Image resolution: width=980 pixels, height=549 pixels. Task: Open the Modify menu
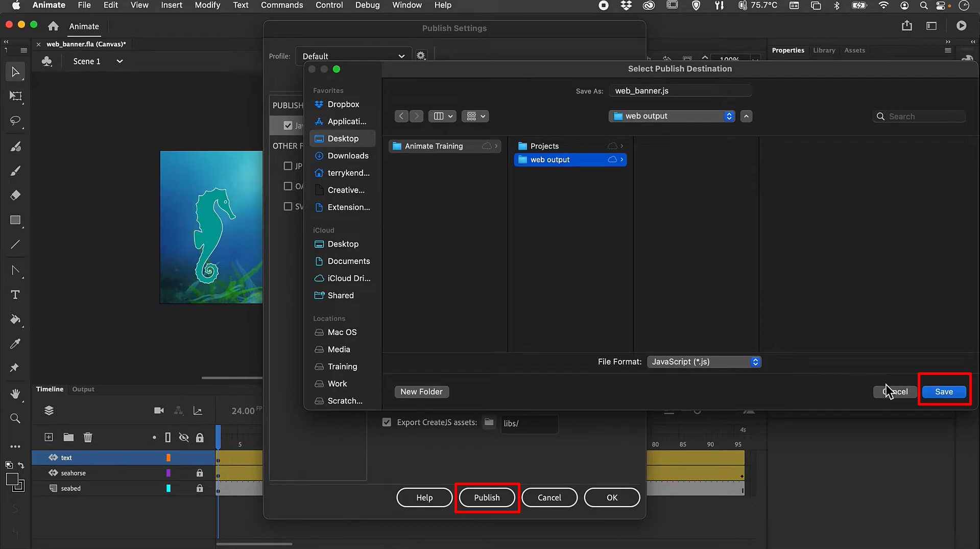tap(207, 5)
